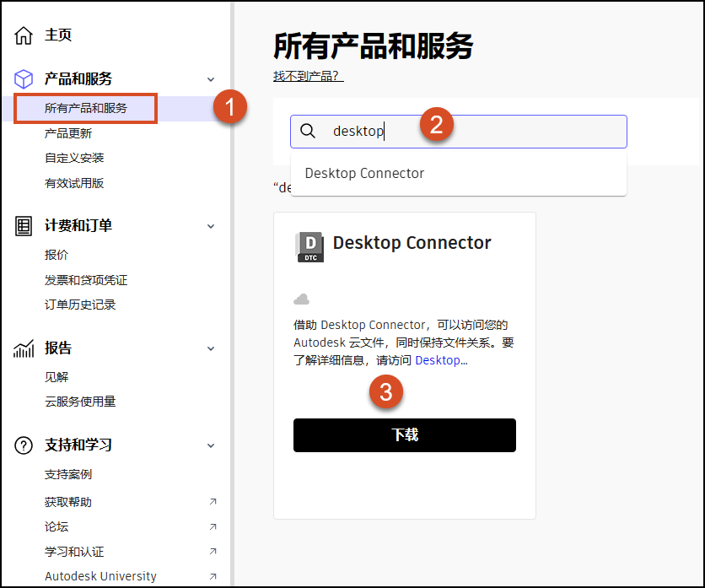The height and width of the screenshot is (588, 705).
Task: Open 订单历史记录 sidebar item
Action: [80, 305]
